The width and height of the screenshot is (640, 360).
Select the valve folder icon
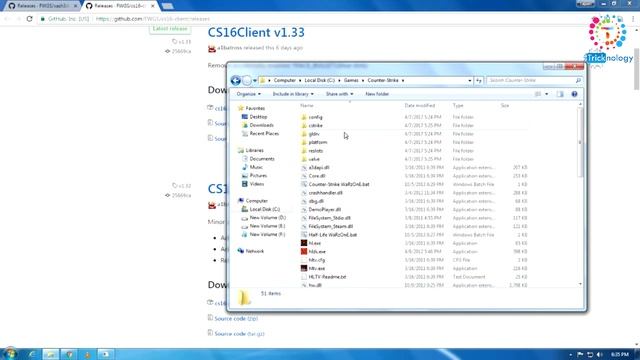click(304, 159)
